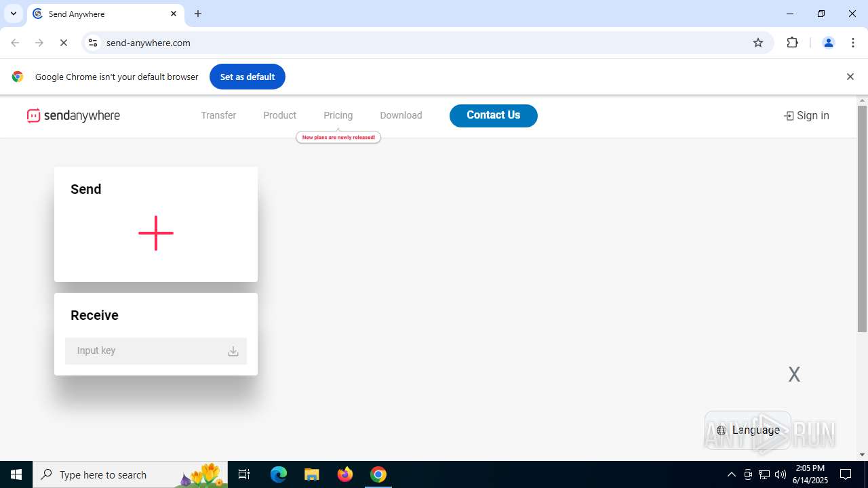Click the 'New plans are newly released!' badge

pyautogui.click(x=338, y=138)
